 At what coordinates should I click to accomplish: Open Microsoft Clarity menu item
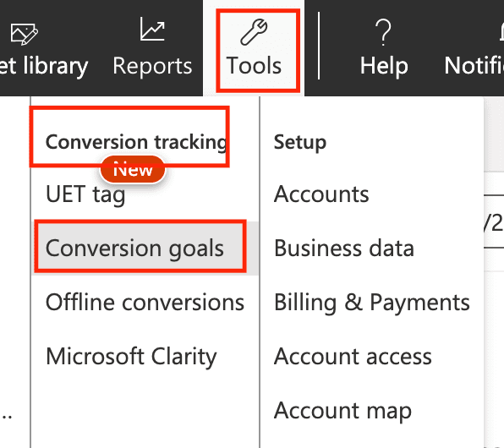pyautogui.click(x=131, y=357)
